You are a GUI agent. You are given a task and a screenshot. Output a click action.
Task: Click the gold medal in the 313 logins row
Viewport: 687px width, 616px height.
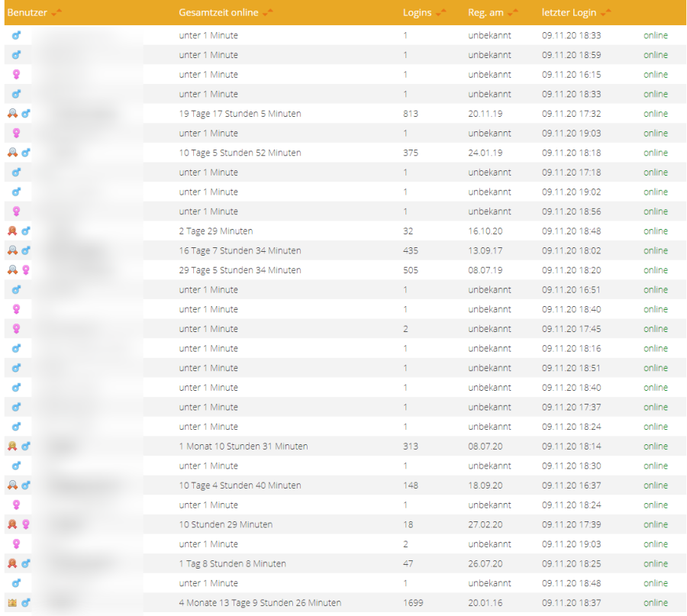pyautogui.click(x=12, y=447)
